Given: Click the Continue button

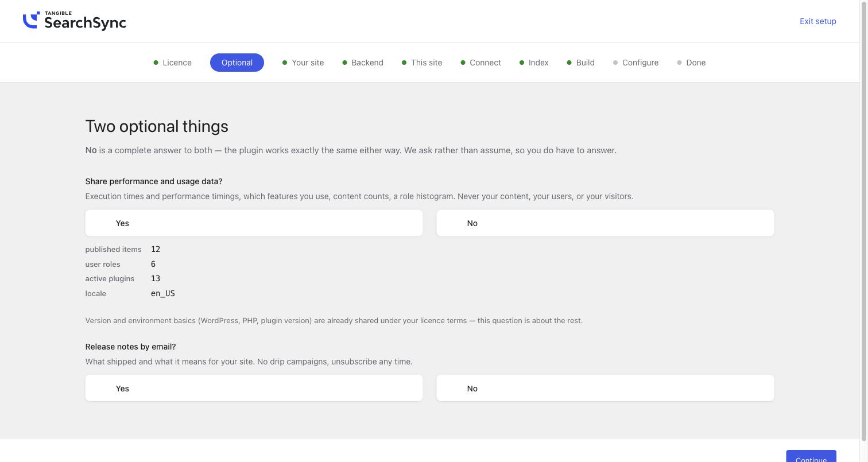Looking at the screenshot, I should [811, 457].
